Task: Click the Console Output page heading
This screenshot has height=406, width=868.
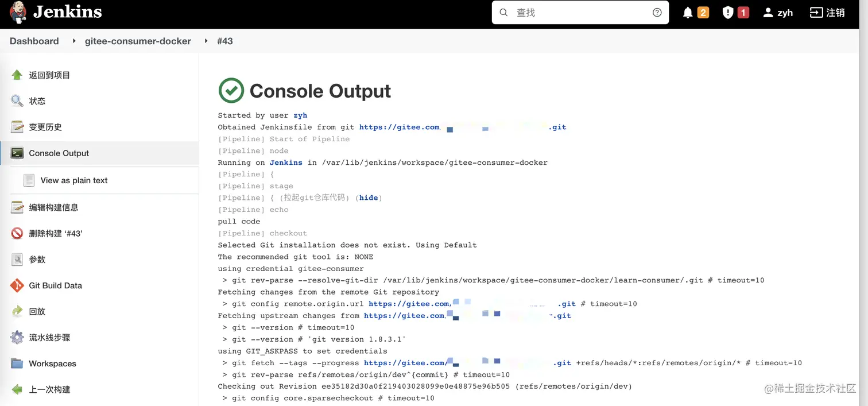Action: (x=320, y=91)
